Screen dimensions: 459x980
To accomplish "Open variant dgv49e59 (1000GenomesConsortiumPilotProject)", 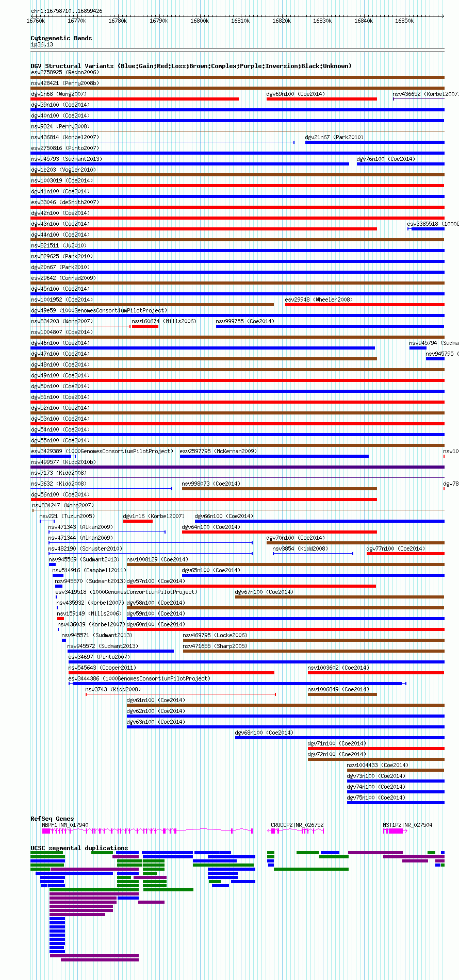I will tap(99, 310).
